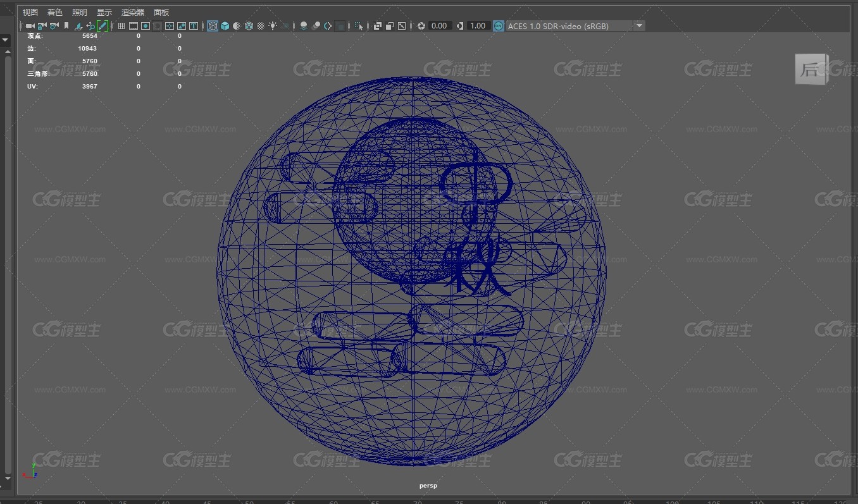Click the Use Default Material icon
Screen dimensions: 858x504
pos(237,26)
